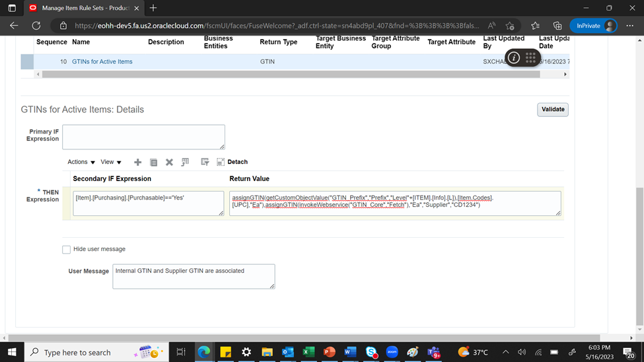Viewport: 644px width, 362px height.
Task: Open the browser Collections icon
Action: [x=557, y=26]
